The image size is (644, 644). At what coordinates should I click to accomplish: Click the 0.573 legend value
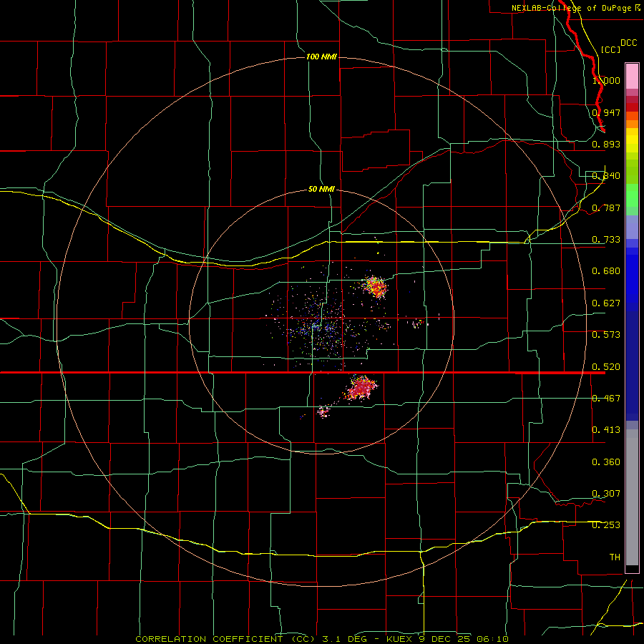[x=606, y=335]
